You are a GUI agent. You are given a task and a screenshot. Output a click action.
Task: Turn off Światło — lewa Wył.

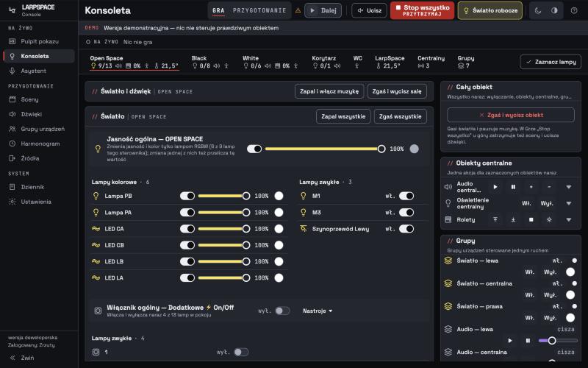(550, 272)
